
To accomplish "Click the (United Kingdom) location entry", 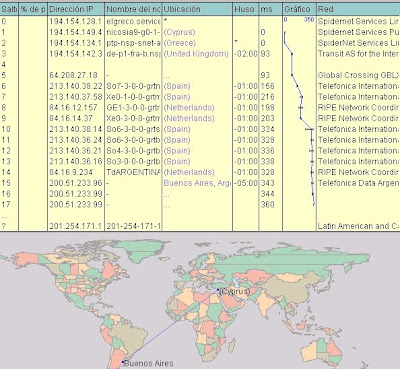I will click(196, 54).
